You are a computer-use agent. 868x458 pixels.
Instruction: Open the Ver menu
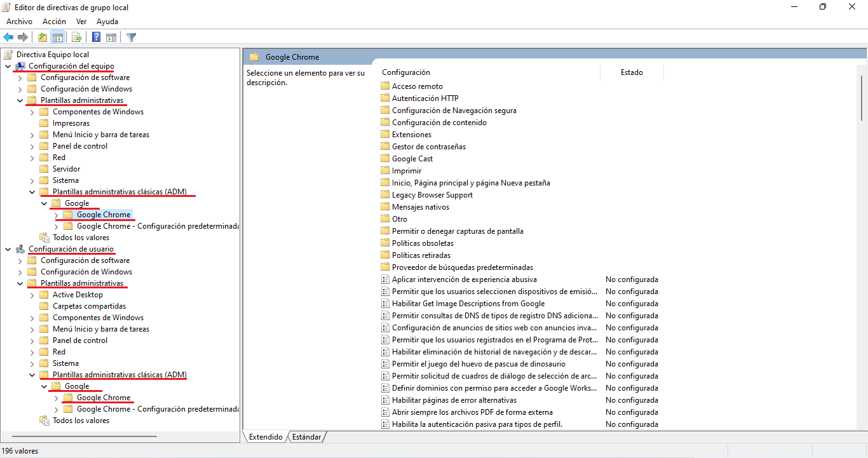(81, 21)
